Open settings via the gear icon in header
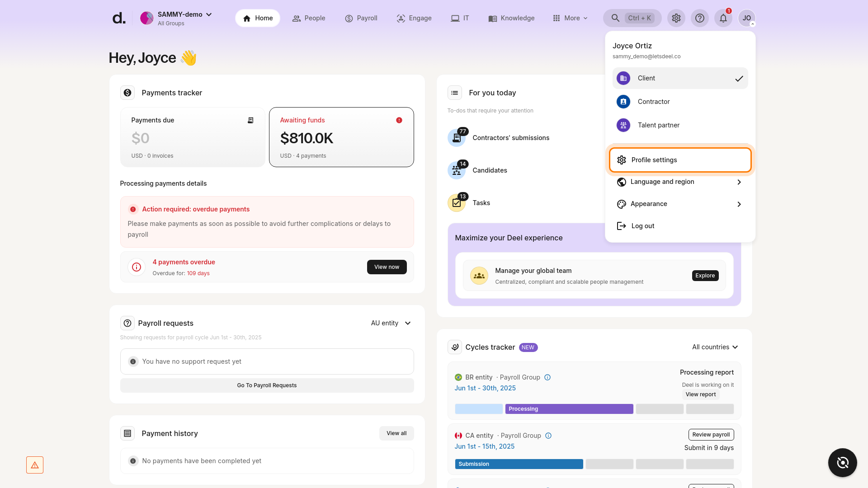 [x=676, y=18]
